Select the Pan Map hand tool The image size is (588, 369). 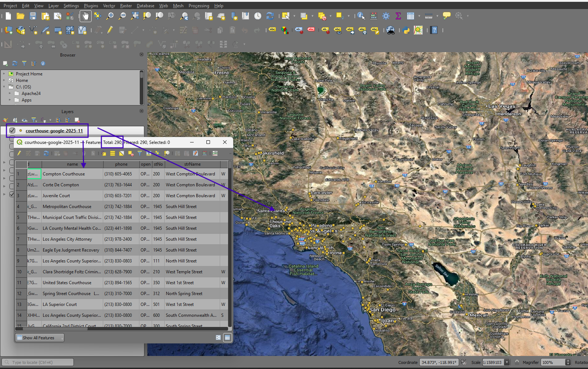click(85, 16)
